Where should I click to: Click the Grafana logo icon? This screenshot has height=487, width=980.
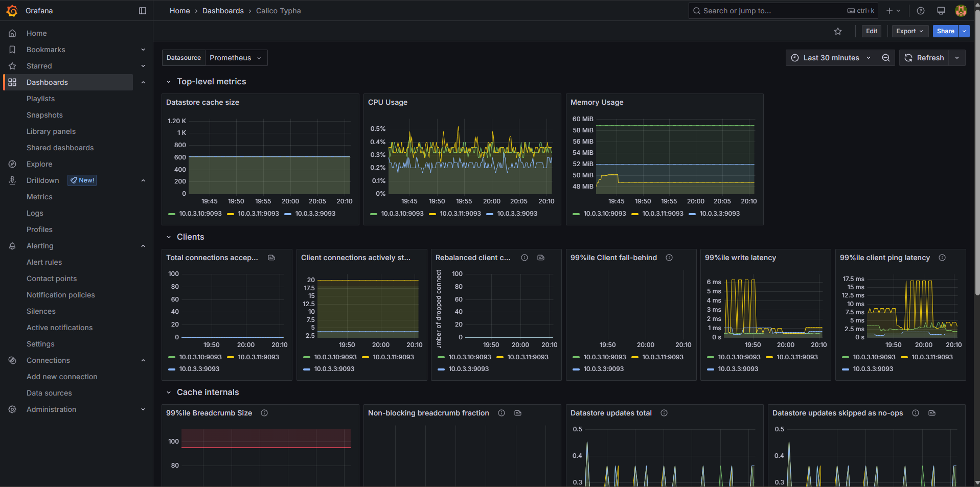click(x=12, y=11)
